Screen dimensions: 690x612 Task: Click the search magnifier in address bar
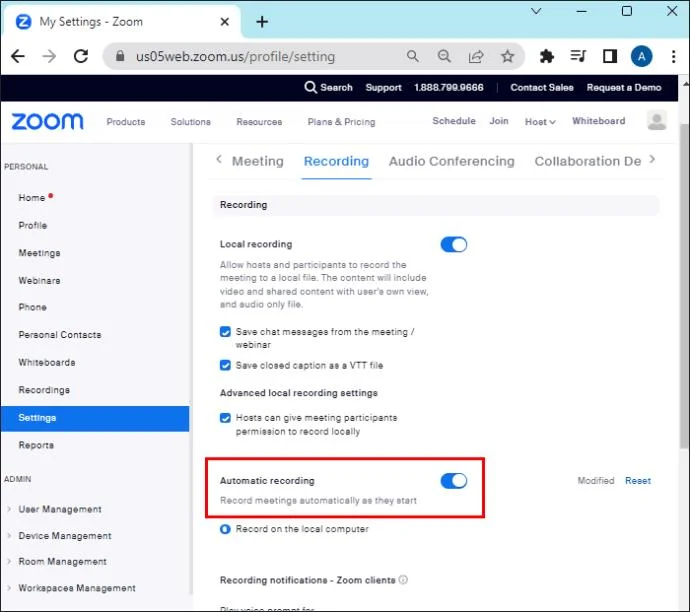413,56
